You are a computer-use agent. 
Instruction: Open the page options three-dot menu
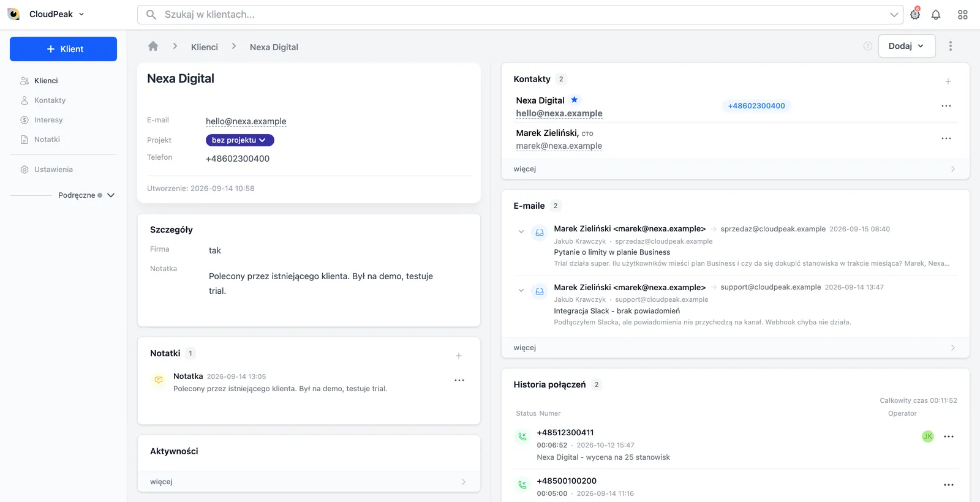click(x=951, y=46)
